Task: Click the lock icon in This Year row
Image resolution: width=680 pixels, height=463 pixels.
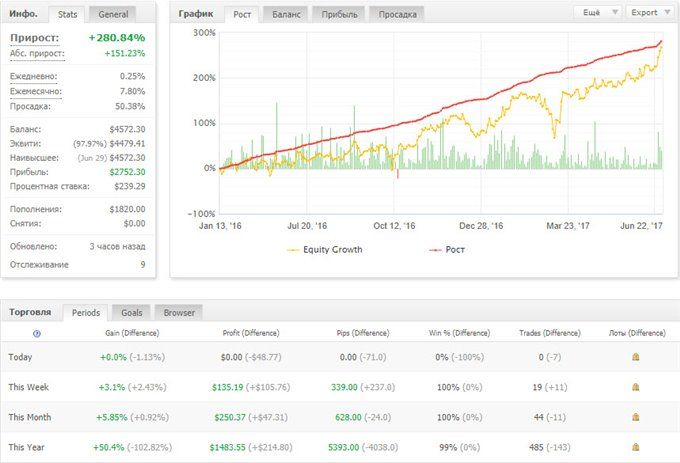Action: coord(635,447)
